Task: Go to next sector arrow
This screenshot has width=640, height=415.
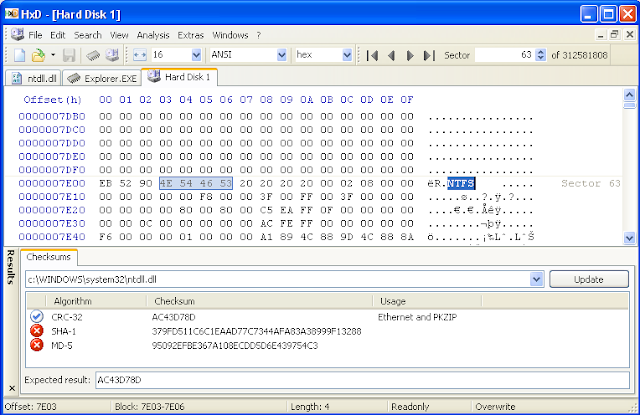Action: (x=410, y=55)
